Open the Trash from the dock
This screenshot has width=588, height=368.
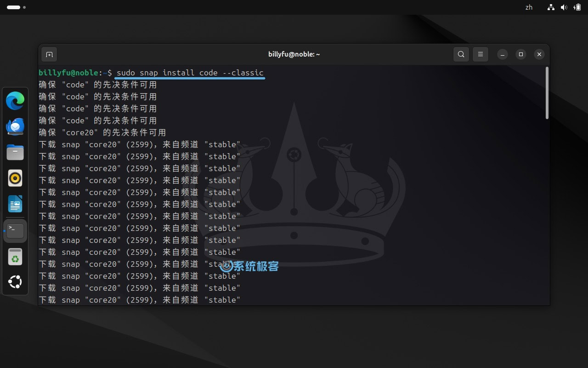coord(15,257)
